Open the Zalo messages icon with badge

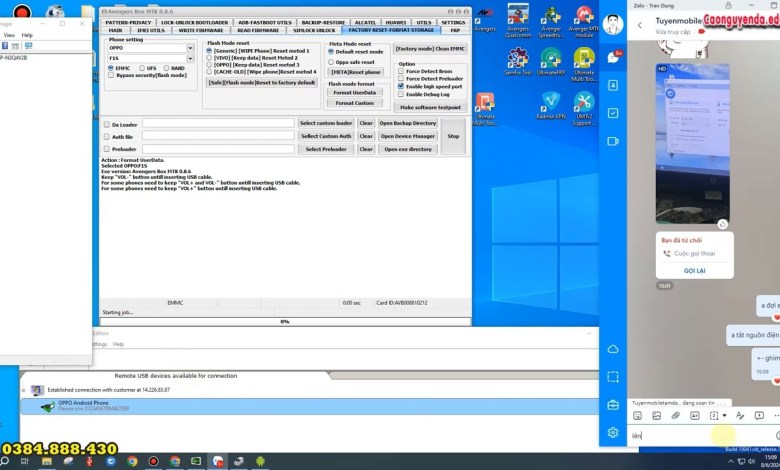tap(612, 58)
